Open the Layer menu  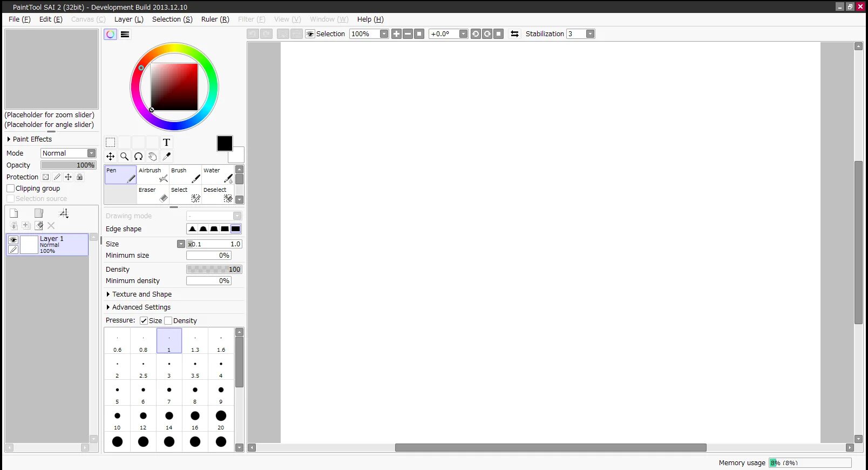(129, 19)
